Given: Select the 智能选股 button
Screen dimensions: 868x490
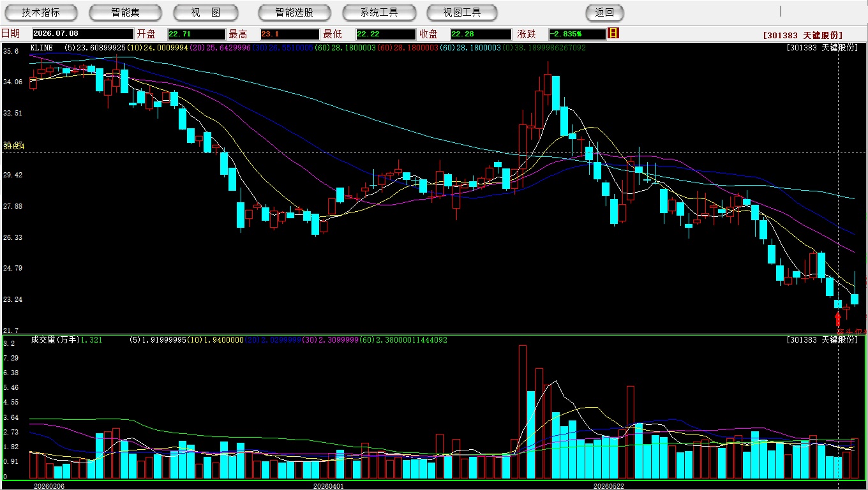Looking at the screenshot, I should point(294,12).
